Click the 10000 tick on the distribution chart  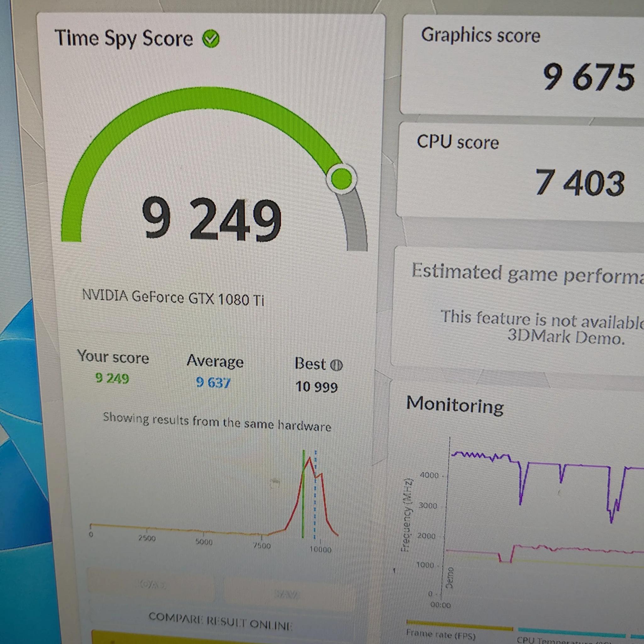320,549
